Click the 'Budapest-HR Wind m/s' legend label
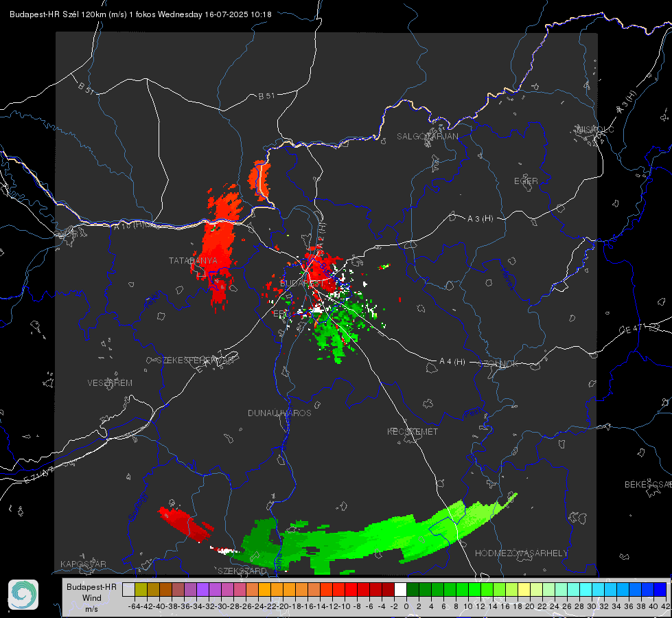672x618 pixels. [92, 598]
